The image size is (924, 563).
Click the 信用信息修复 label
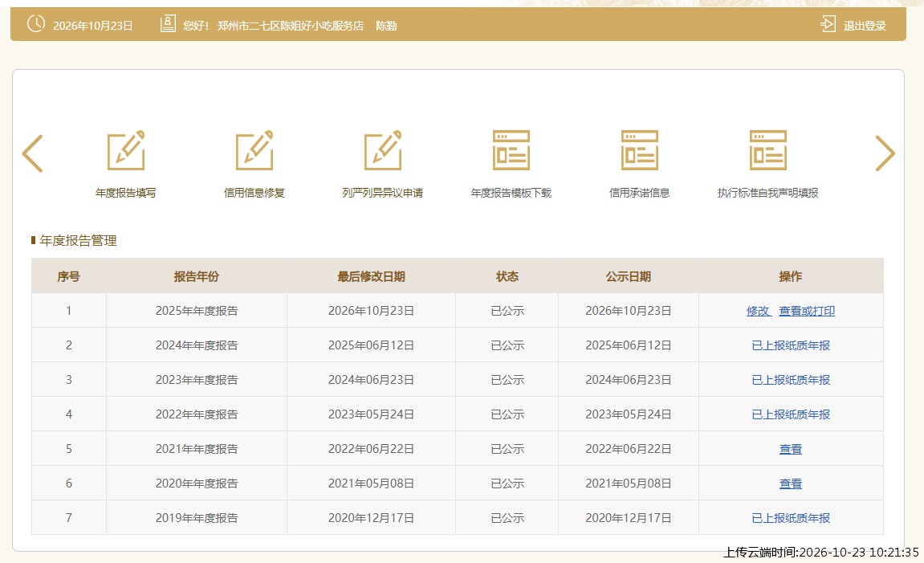[x=254, y=193]
